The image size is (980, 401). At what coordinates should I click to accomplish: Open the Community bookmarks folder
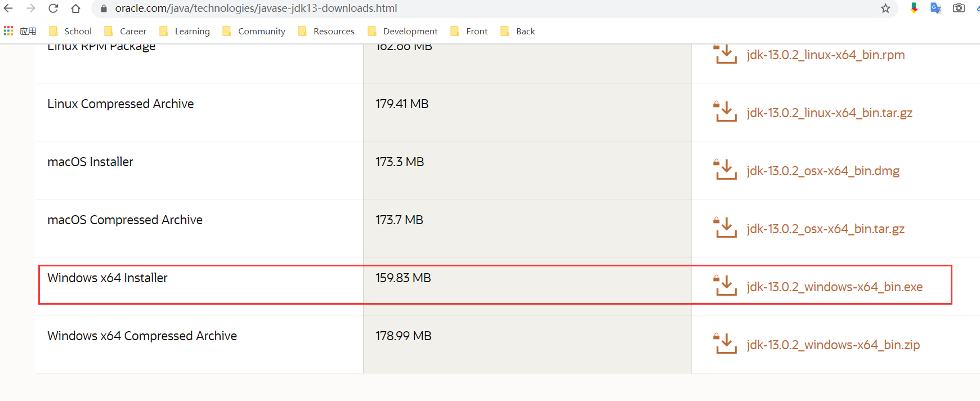254,31
